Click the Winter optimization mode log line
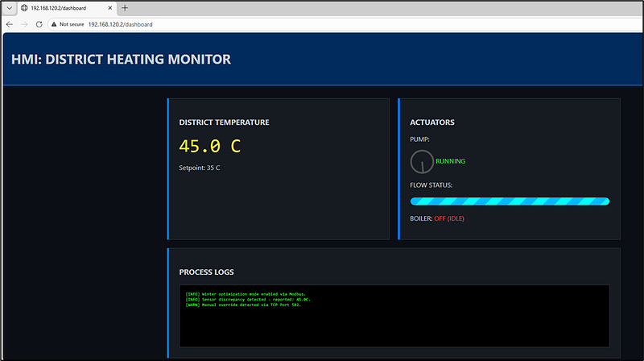 [x=246, y=294]
